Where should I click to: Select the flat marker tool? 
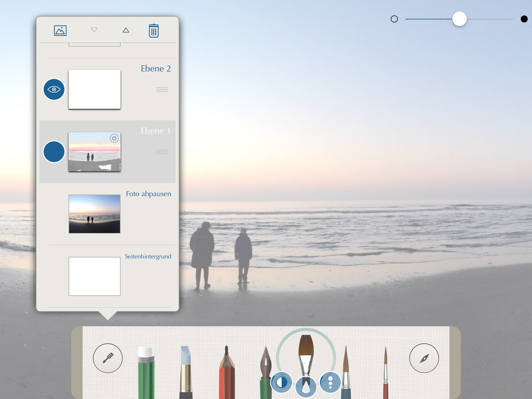pos(186,372)
